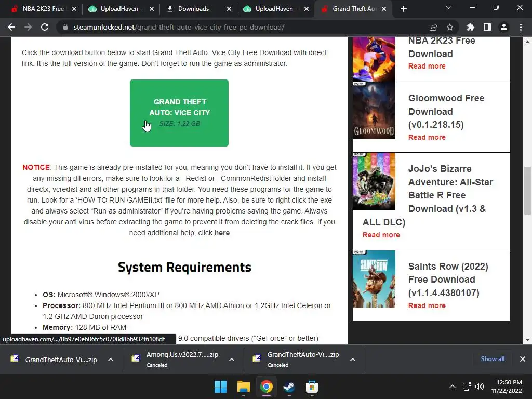This screenshot has height=399, width=532.
Task: Open Read more under Saints Row
Action: [427, 305]
